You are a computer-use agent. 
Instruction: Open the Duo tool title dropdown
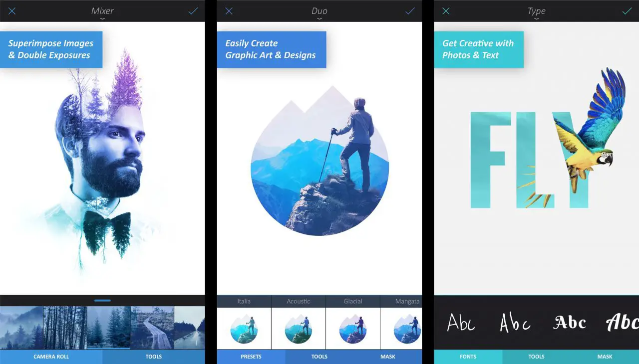pos(319,12)
